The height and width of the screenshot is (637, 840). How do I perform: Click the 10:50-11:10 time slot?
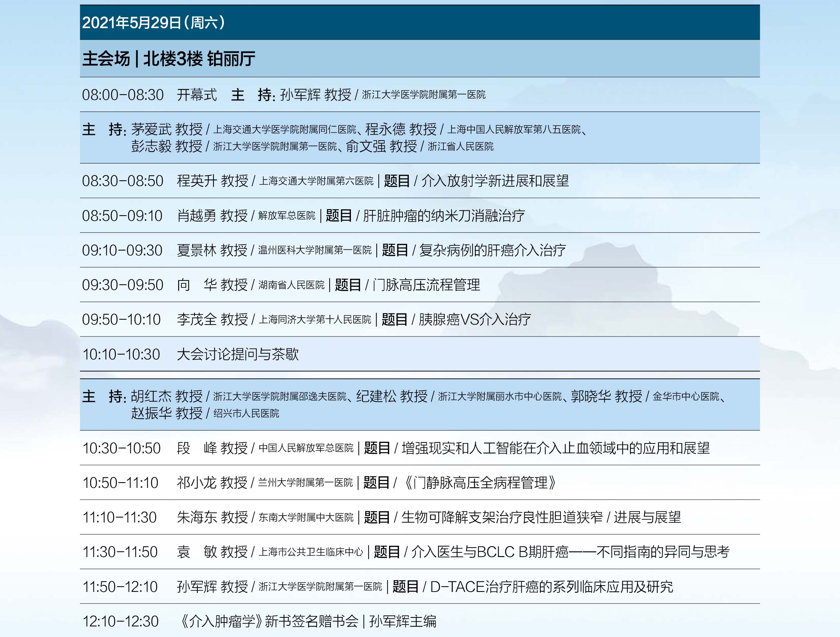(120, 483)
